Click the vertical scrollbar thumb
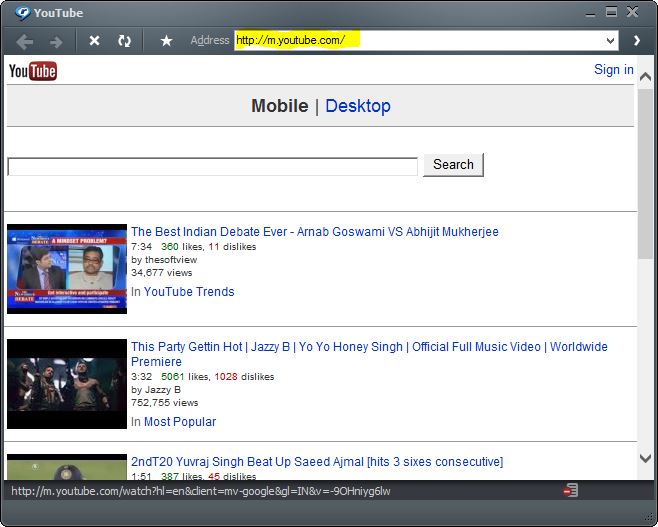658x527 pixels. (645, 174)
